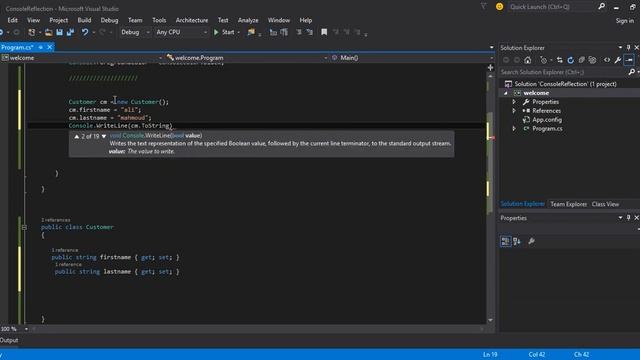Click the Home icon in Solution Explorer

(528, 60)
